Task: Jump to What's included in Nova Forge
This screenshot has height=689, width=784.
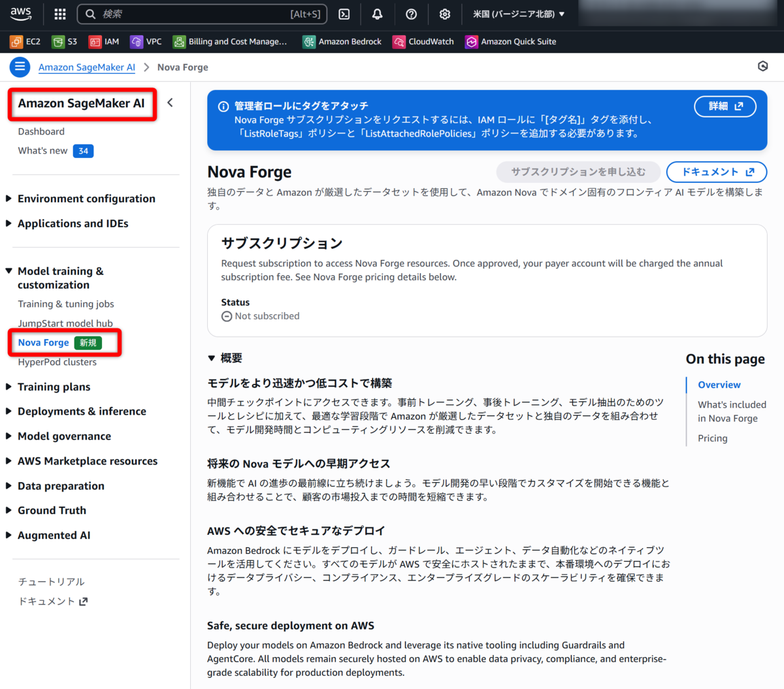Action: click(732, 411)
